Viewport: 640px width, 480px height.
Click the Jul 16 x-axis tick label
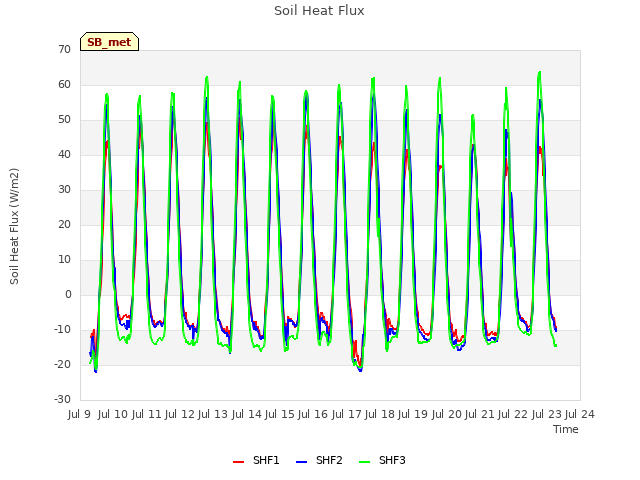pyautogui.click(x=312, y=414)
